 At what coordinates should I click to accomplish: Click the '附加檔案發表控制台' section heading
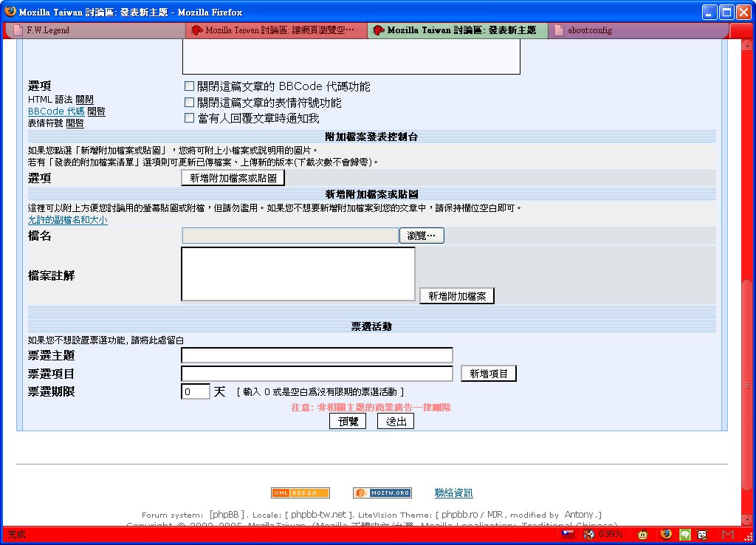371,137
